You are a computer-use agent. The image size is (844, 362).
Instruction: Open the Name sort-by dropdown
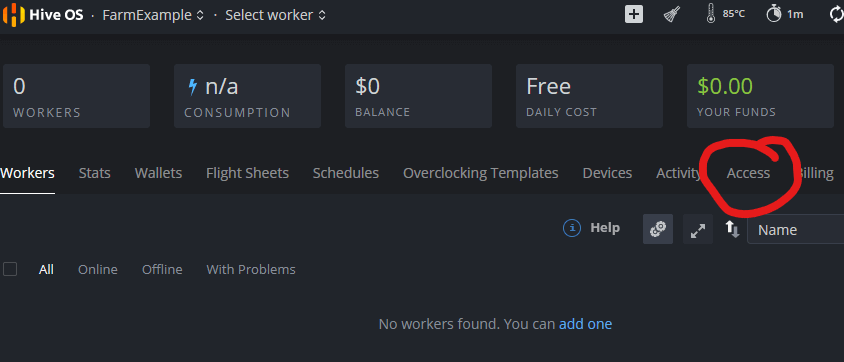pyautogui.click(x=796, y=230)
